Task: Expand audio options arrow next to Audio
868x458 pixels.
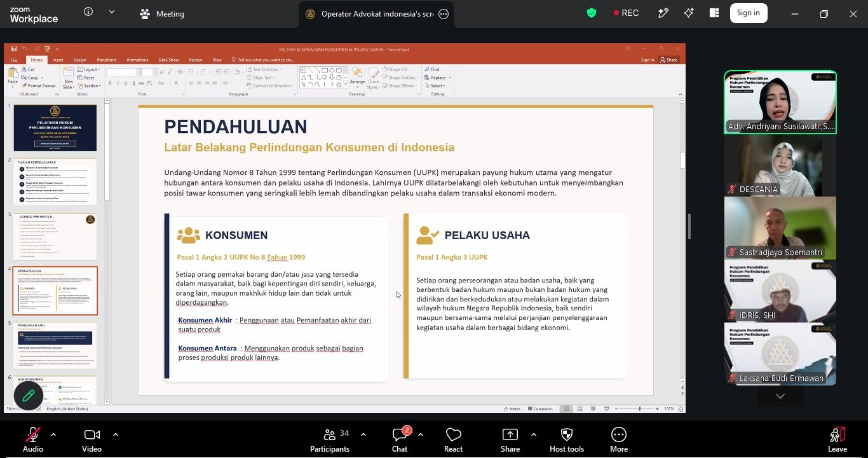Action: (53, 434)
